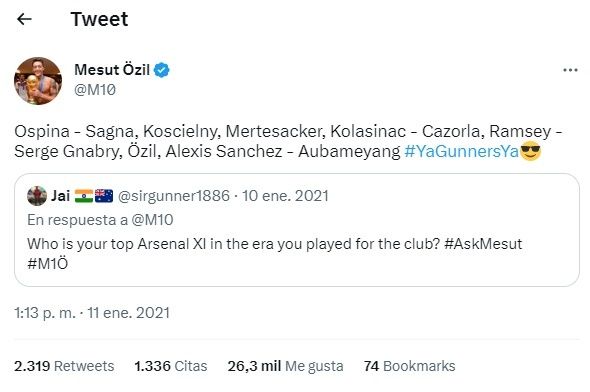Open the #AskMesut hashtag link
590x392 pixels.
tap(483, 244)
